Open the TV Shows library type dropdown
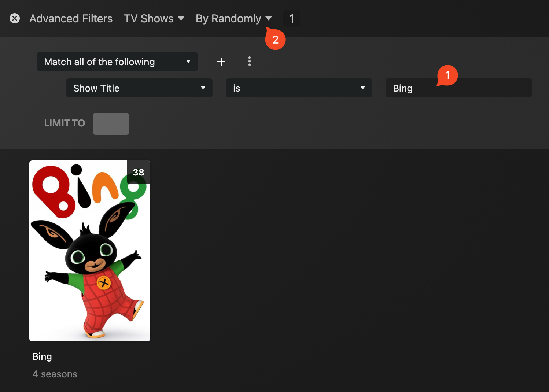The image size is (549, 392). [x=154, y=18]
